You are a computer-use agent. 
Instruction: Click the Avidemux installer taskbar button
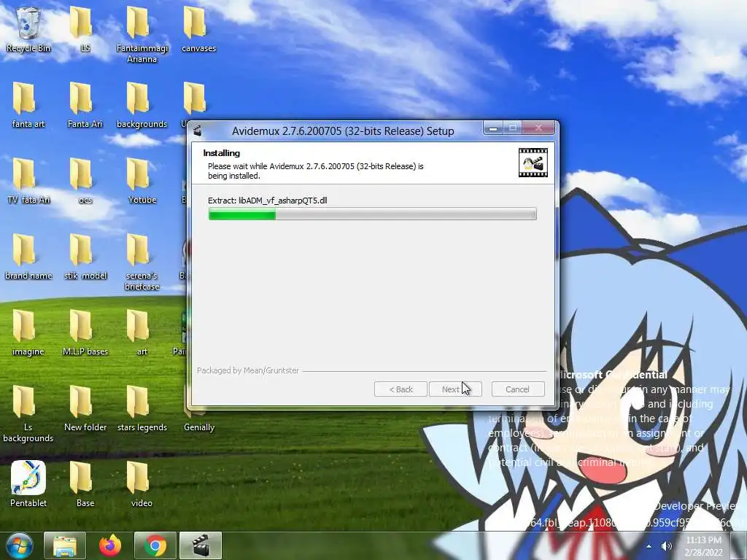[x=201, y=545]
